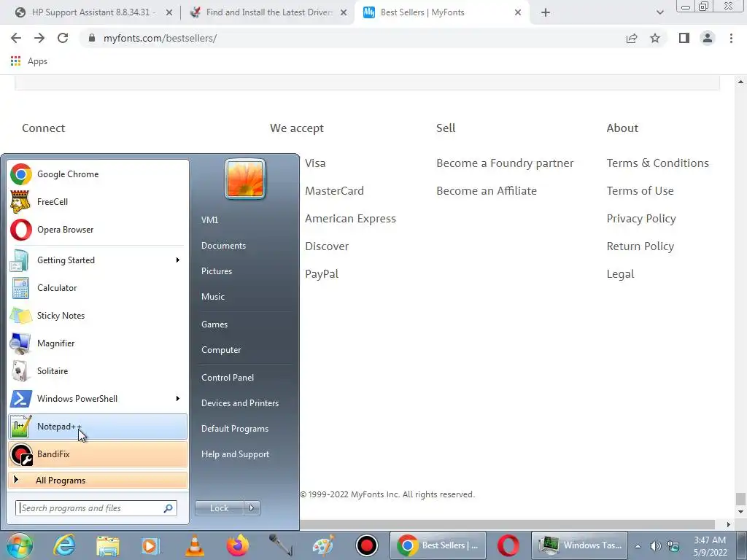Open Return Policy link
747x560 pixels.
tap(640, 246)
